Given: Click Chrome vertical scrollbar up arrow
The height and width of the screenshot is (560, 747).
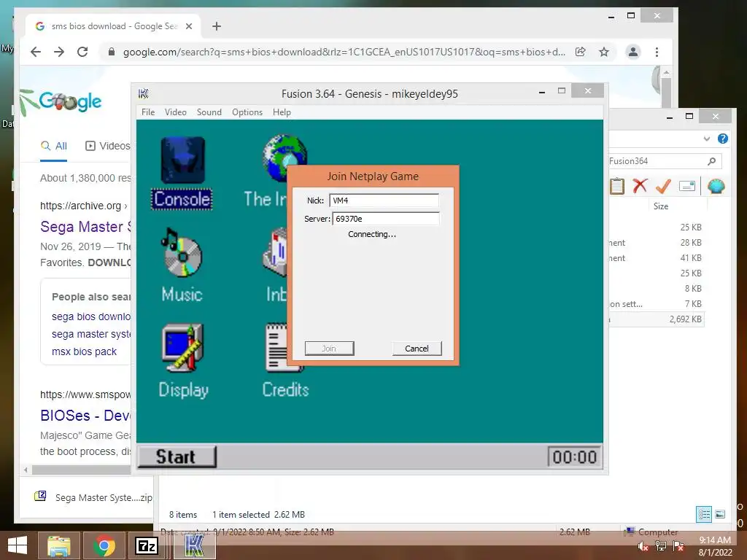Looking at the screenshot, I should pos(667,73).
